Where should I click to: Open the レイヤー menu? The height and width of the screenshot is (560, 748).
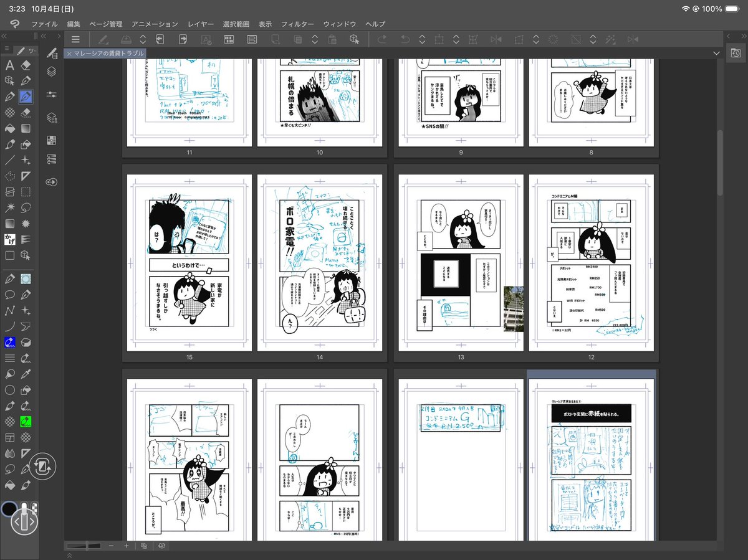pos(200,24)
